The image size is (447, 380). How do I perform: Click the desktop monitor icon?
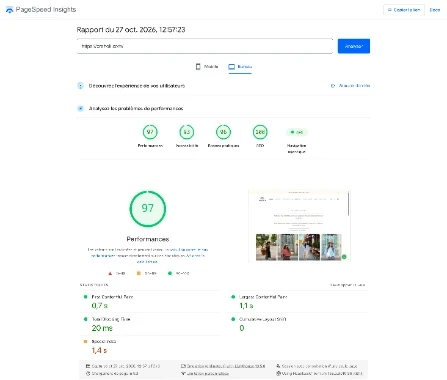[x=232, y=67]
